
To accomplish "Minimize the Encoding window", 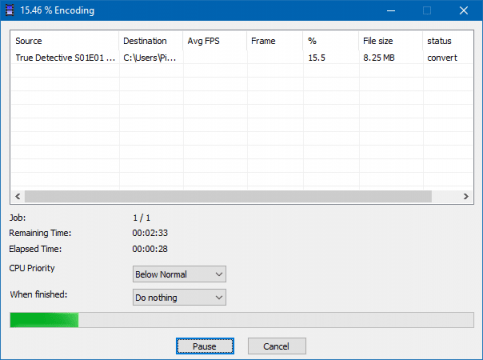I will [x=391, y=11].
